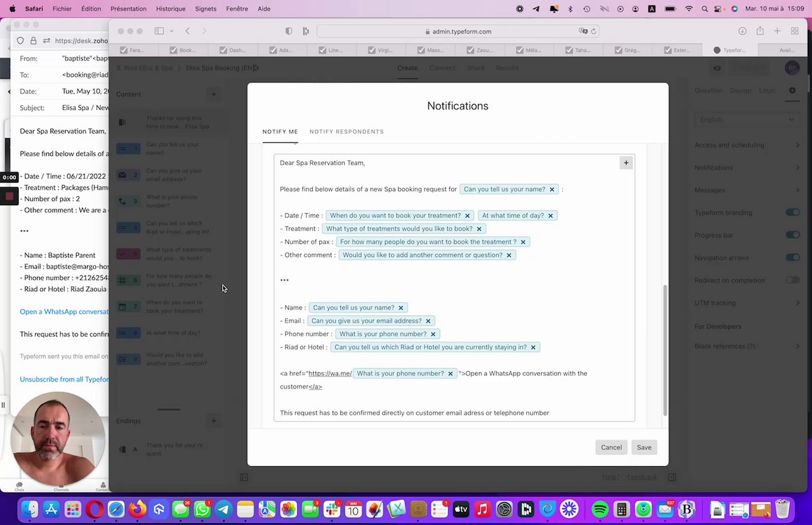Click the Design tab in the right panel

[x=740, y=91]
